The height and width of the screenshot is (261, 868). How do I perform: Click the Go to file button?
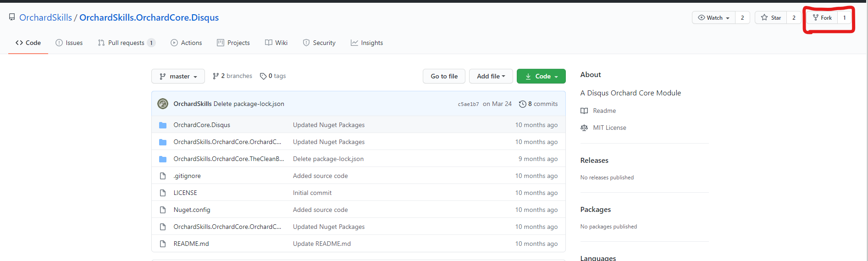tap(444, 76)
